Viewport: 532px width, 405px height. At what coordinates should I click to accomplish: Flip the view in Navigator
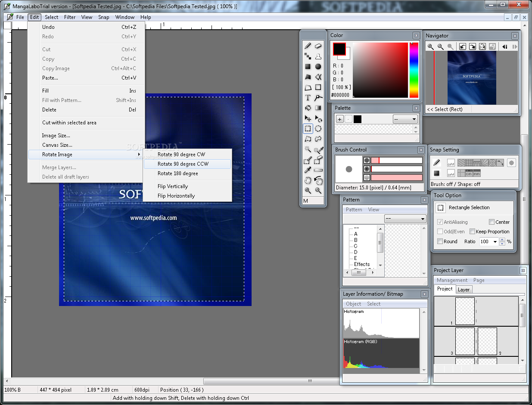pos(482,46)
